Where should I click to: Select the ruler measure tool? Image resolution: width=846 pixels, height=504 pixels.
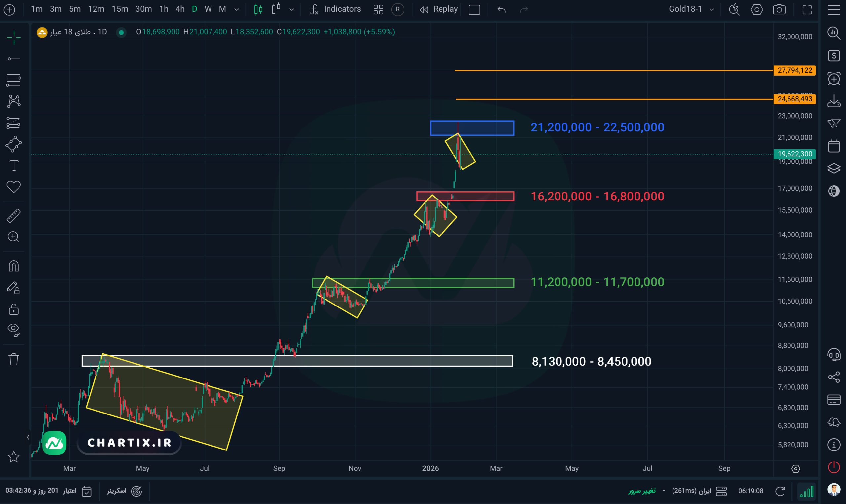pyautogui.click(x=14, y=216)
